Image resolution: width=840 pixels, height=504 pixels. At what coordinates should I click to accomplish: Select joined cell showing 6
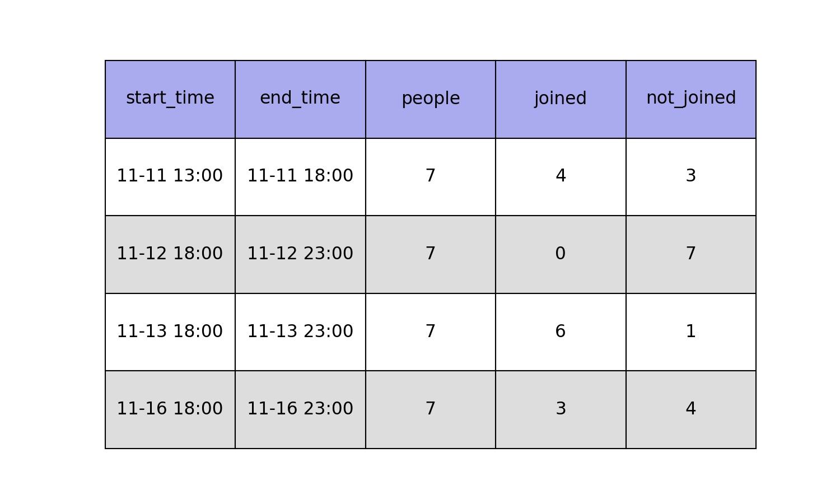click(561, 332)
